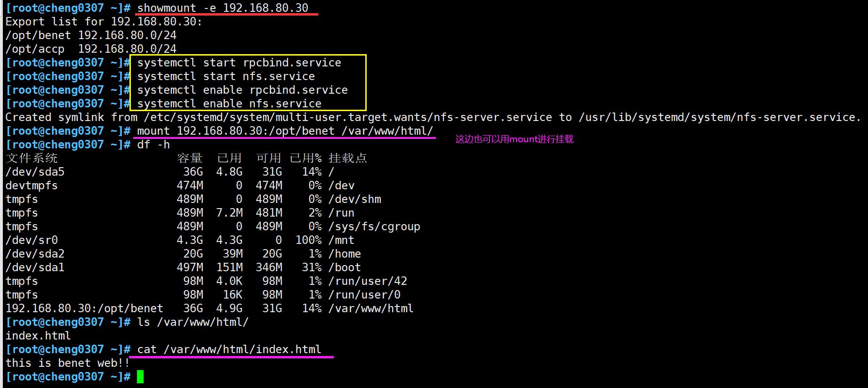Click the /opt/accp 192.168.80.0/24 export line

coord(91,49)
